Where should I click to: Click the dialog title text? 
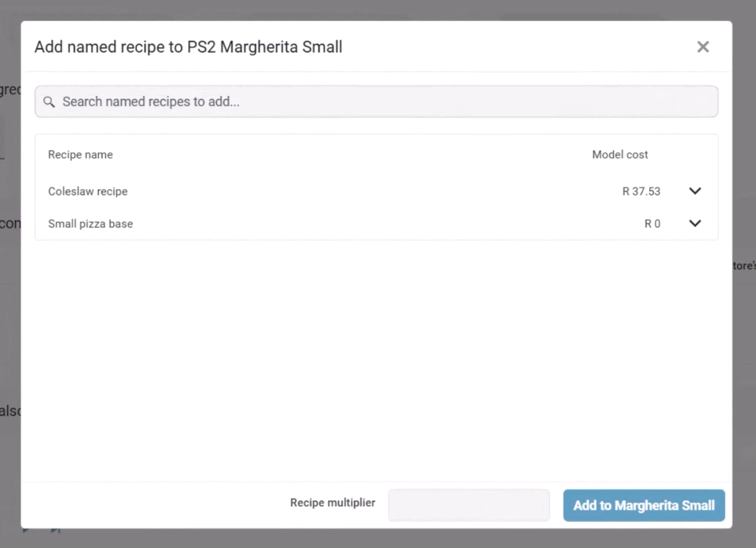click(x=188, y=47)
